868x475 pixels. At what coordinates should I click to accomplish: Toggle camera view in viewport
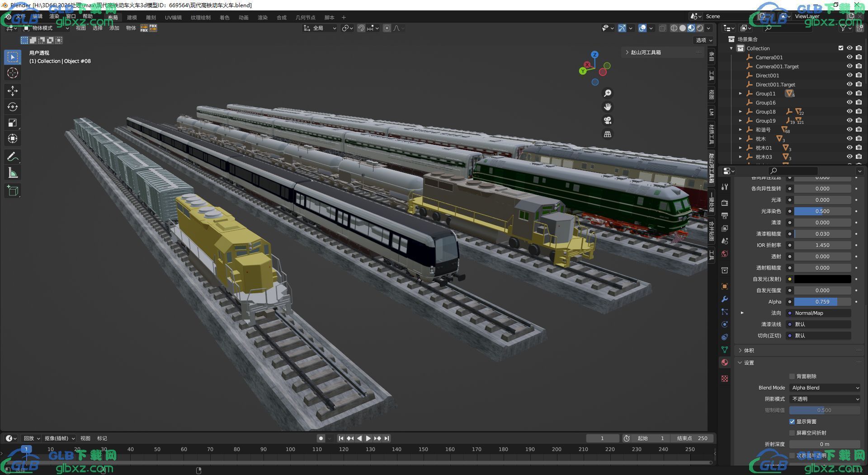pos(608,120)
